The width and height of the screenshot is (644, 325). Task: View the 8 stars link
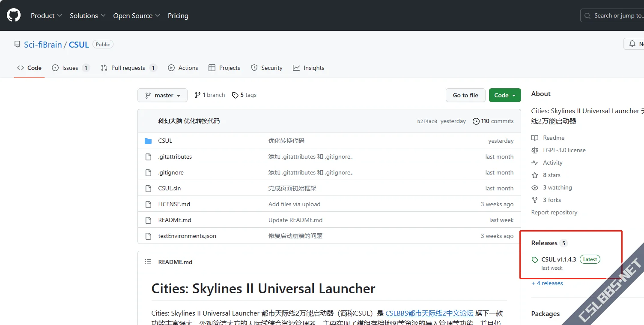tap(546, 175)
